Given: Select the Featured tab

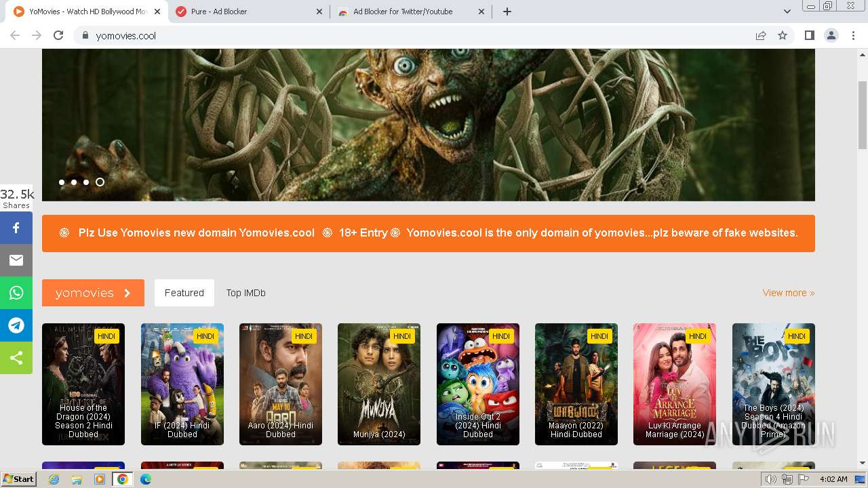Looking at the screenshot, I should click(184, 293).
